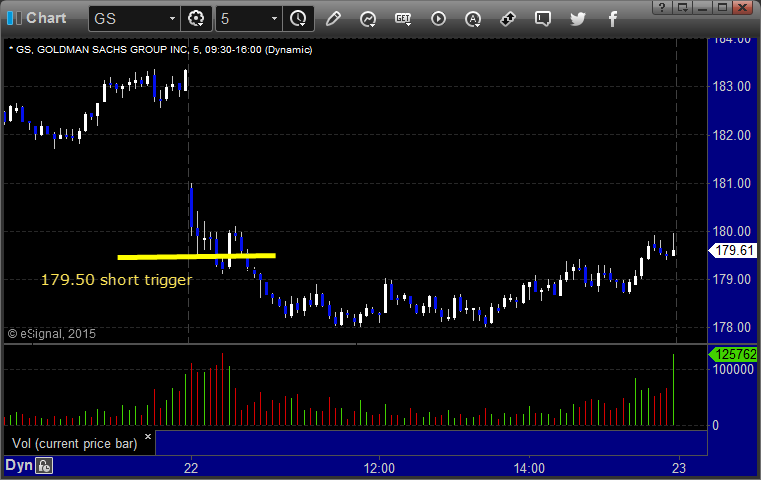The image size is (761, 480).
Task: Click the pop-out window button
Action: (682, 7)
